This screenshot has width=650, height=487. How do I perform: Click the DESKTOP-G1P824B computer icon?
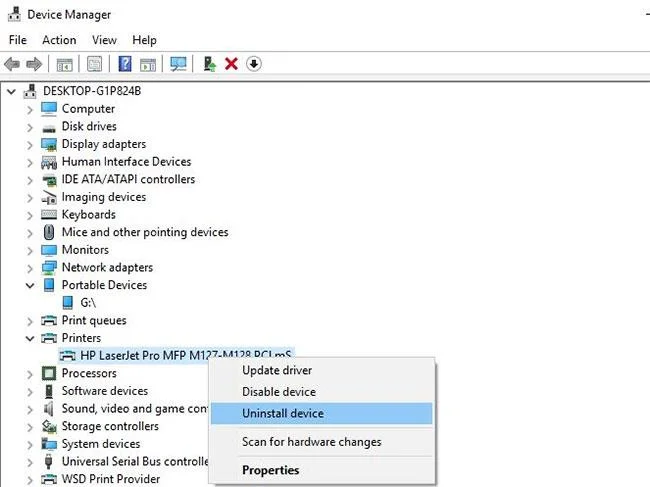click(x=30, y=91)
